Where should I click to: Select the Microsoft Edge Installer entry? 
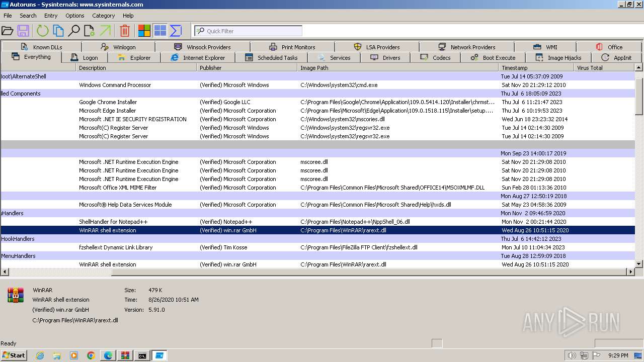pos(318,111)
